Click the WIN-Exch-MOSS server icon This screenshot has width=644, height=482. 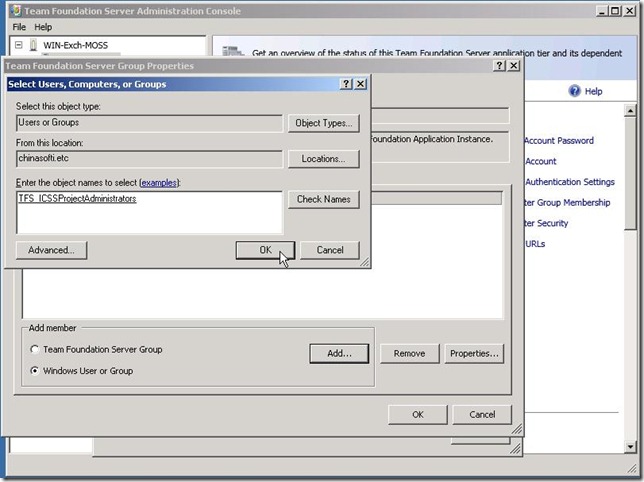[34, 45]
